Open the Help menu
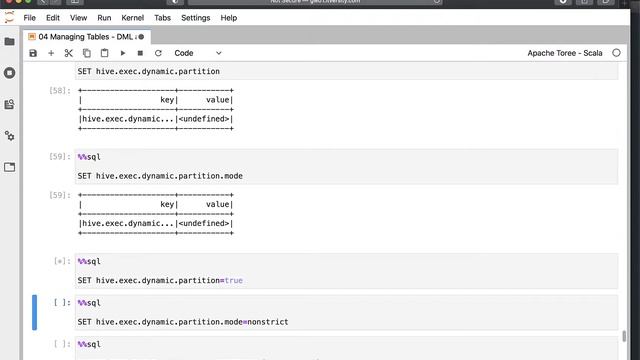Image resolution: width=640 pixels, height=360 pixels. click(x=229, y=18)
